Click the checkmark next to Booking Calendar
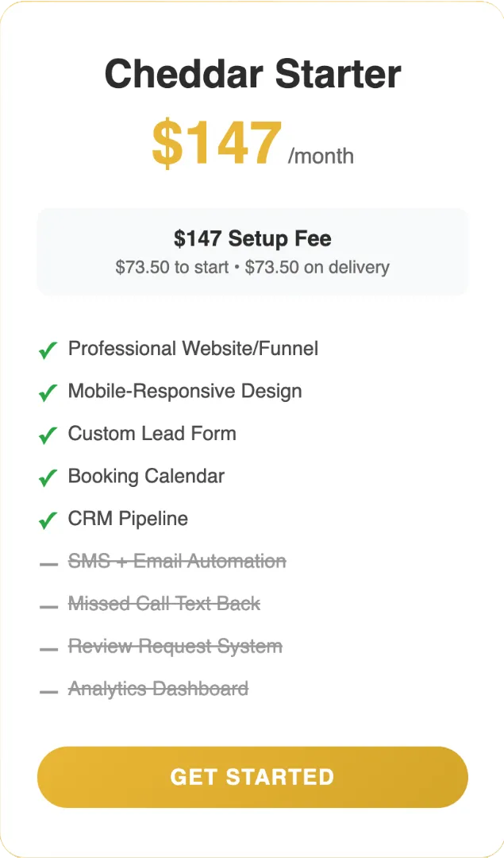Viewport: 504px width, 858px height. [x=48, y=477]
